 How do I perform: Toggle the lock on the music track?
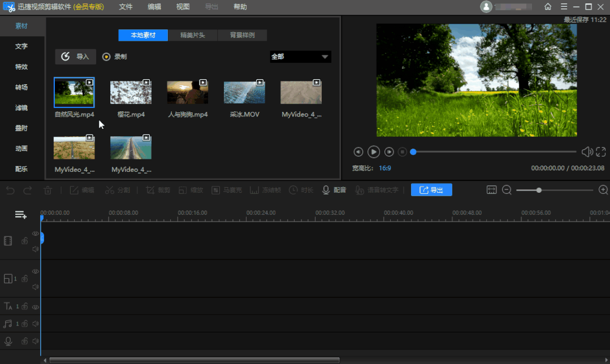point(25,324)
